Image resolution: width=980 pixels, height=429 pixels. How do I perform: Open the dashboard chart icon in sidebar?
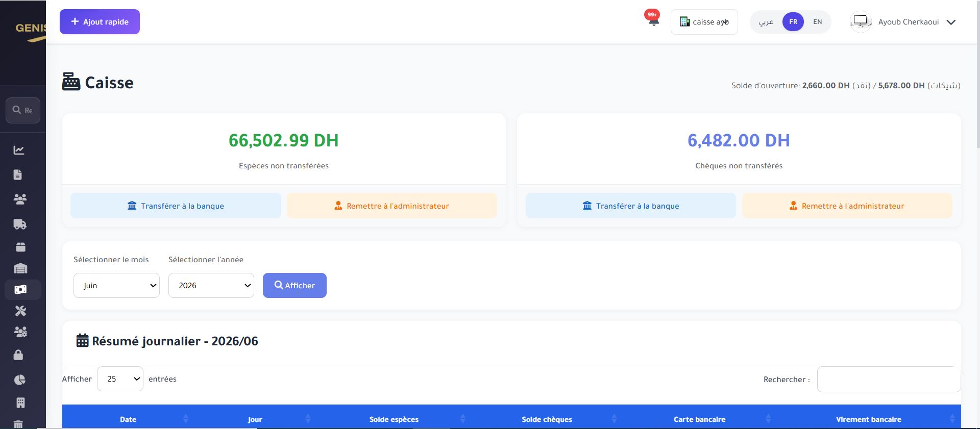coord(19,150)
